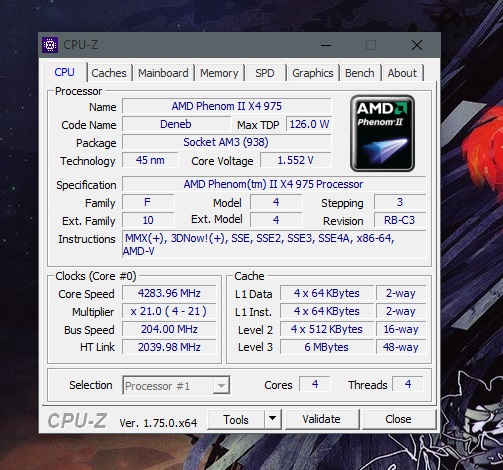The image size is (503, 470).
Task: Click the Specification field text
Action: (274, 184)
